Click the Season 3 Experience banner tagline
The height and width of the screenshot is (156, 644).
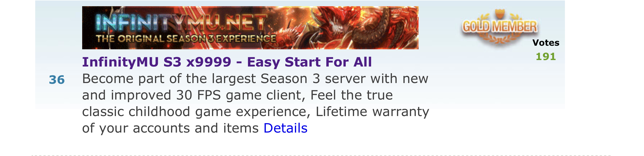186,39
